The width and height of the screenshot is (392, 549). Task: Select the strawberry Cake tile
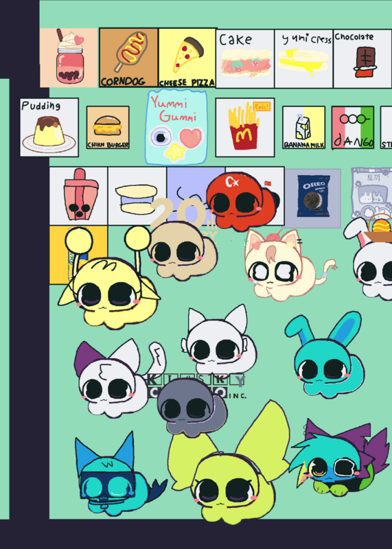pos(245,59)
